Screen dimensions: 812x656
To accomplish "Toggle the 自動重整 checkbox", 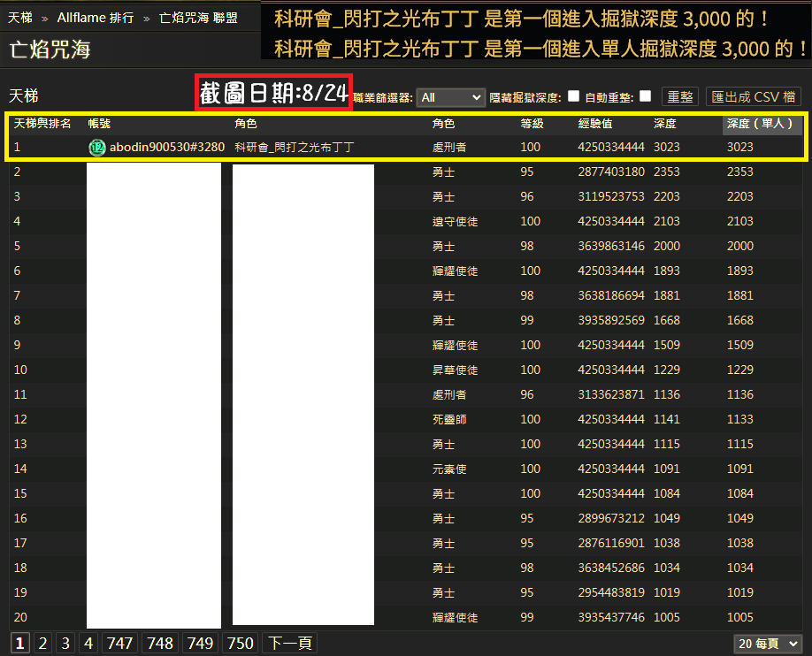I will tap(645, 96).
